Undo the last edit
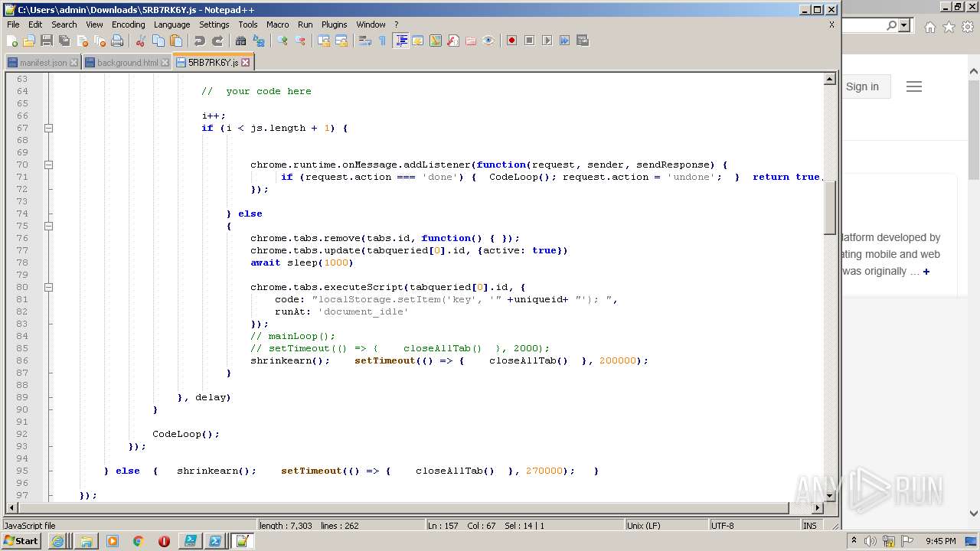Screen dimensions: 980x551 pos(200,41)
